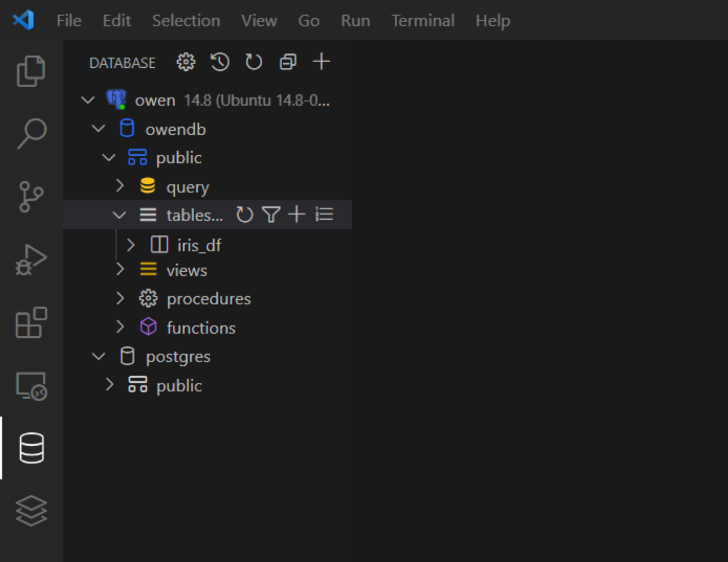Add a new database connection

[321, 62]
